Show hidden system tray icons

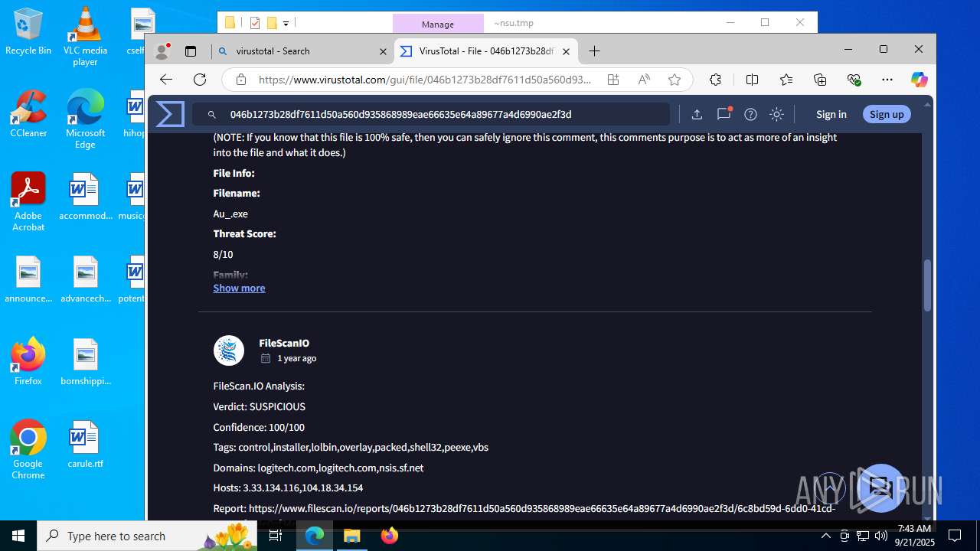click(x=825, y=536)
